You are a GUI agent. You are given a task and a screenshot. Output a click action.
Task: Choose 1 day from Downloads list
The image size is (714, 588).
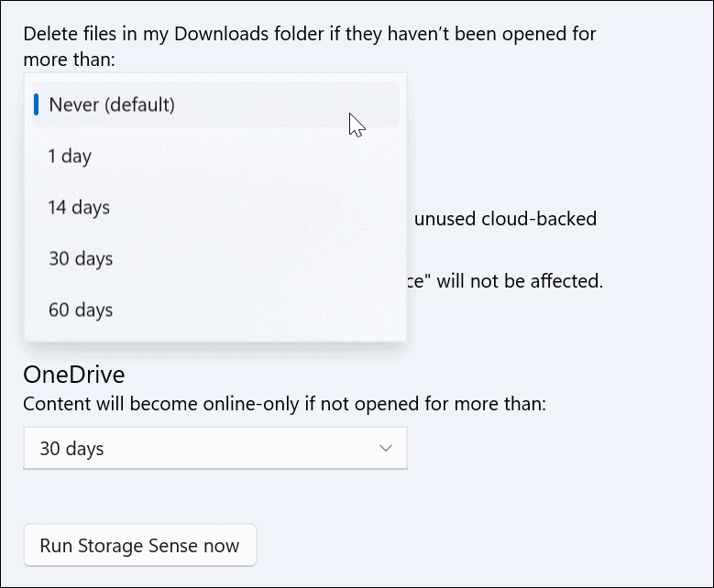(70, 156)
